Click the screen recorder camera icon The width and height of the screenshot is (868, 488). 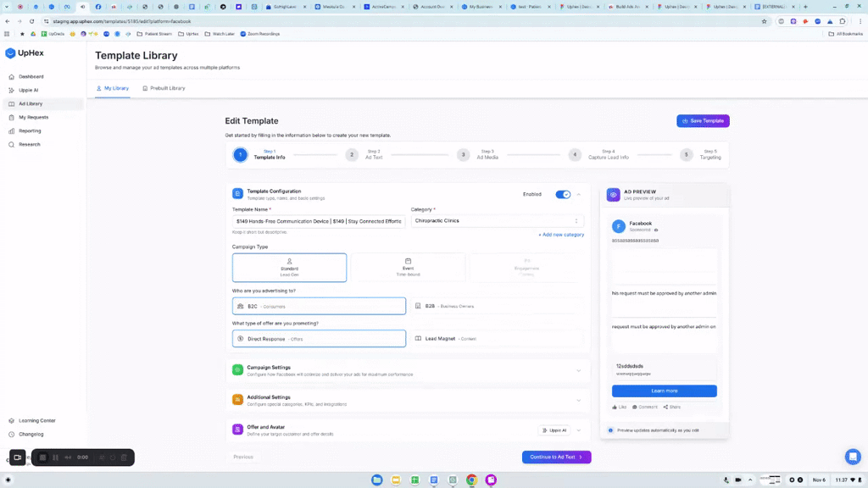coord(17,457)
